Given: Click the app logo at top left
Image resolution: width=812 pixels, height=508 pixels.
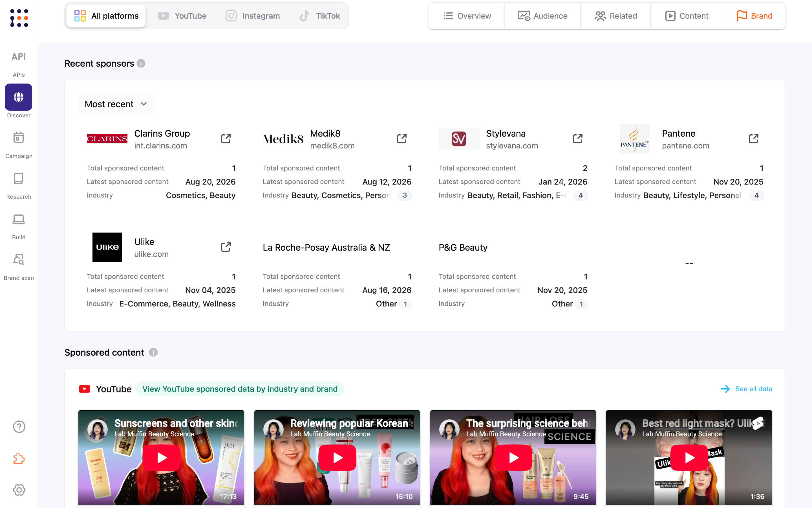Looking at the screenshot, I should tap(19, 18).
